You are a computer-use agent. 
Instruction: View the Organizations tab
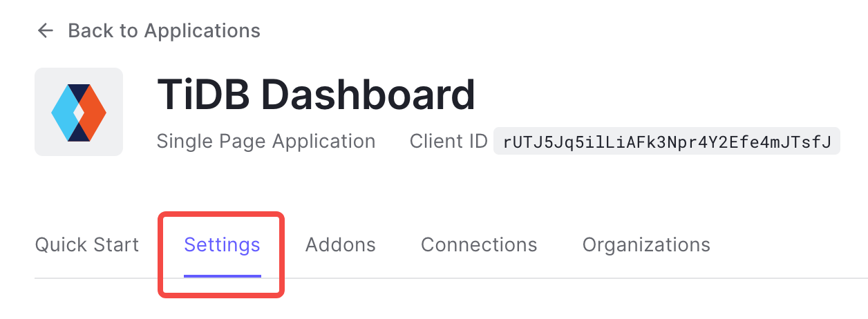646,245
